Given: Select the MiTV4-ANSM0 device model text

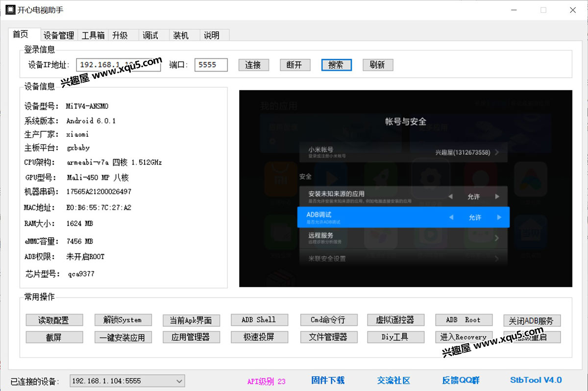Looking at the screenshot, I should point(87,106).
